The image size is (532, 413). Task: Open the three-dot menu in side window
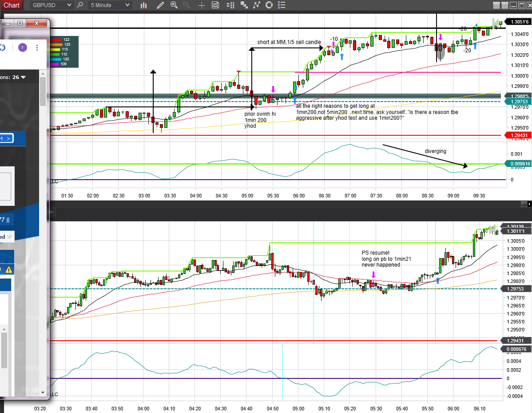(x=37, y=47)
